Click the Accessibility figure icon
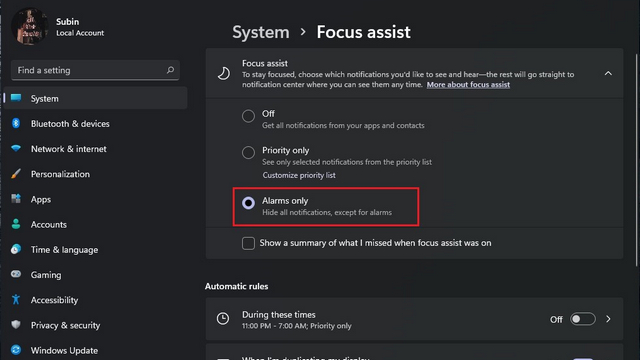Viewport: 640px width, 360px height. point(16,300)
